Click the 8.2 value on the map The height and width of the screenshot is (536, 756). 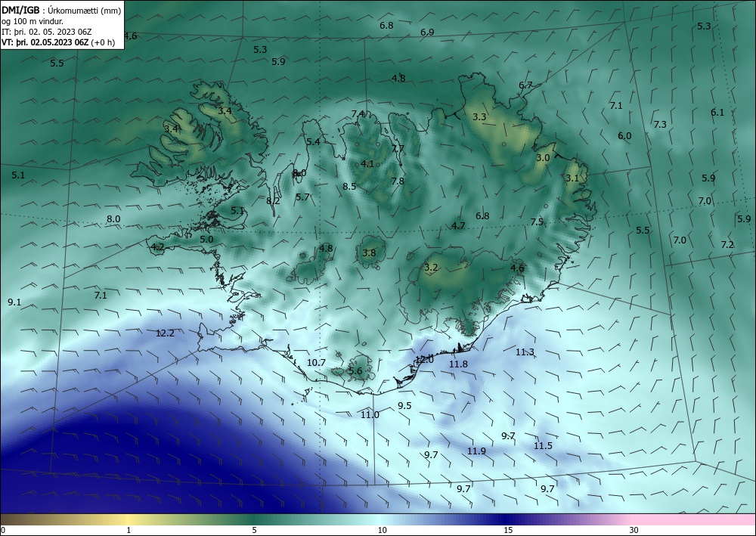tap(273, 201)
